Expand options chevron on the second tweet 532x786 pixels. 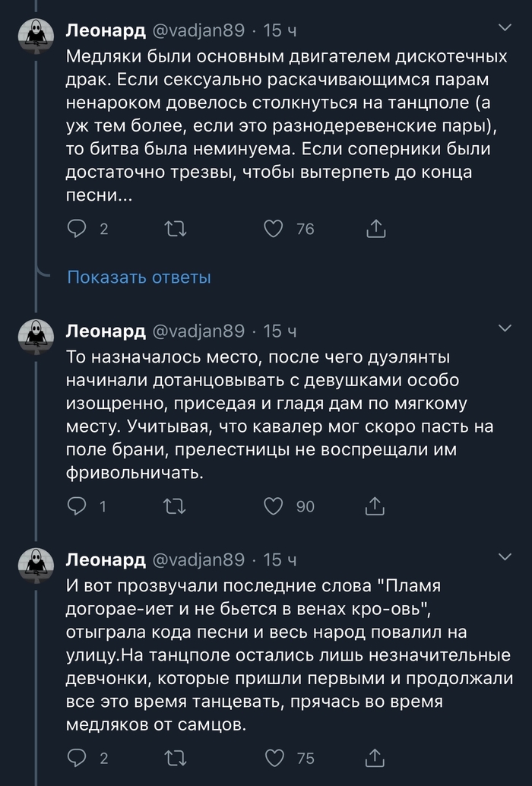coord(505,328)
